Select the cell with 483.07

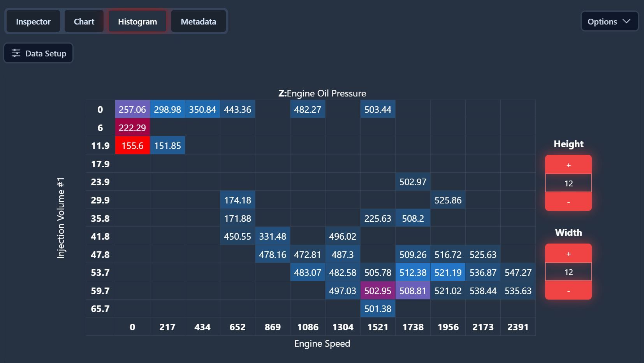[308, 272]
